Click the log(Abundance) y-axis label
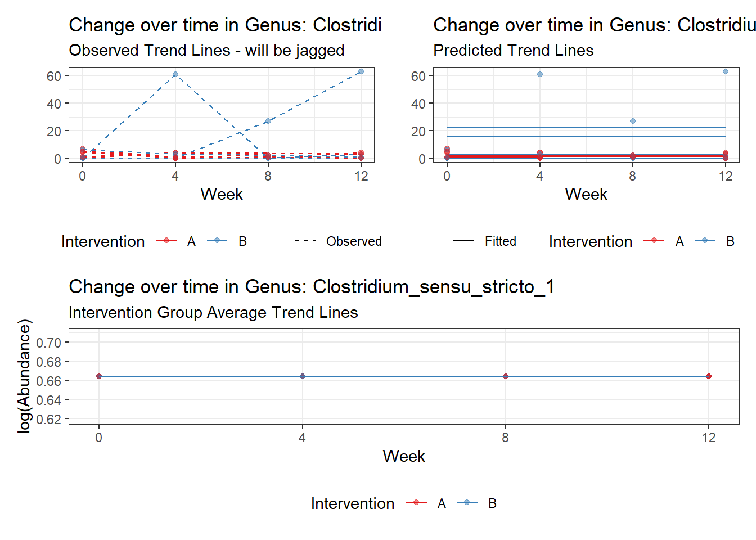756x540 pixels. (x=24, y=376)
